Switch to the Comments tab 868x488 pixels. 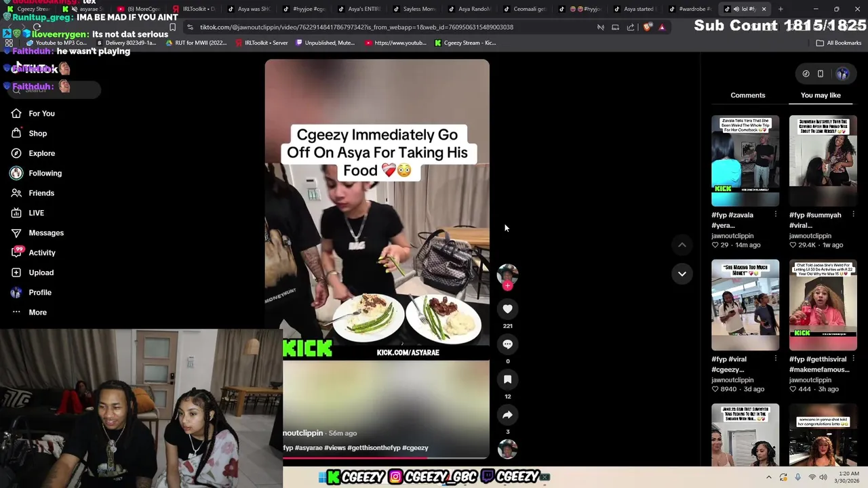[747, 95]
